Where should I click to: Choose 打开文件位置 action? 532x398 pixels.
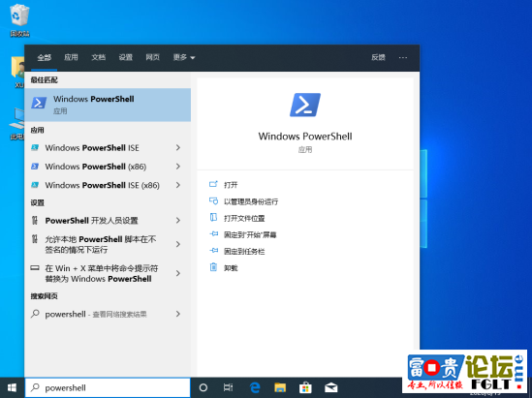click(x=244, y=218)
